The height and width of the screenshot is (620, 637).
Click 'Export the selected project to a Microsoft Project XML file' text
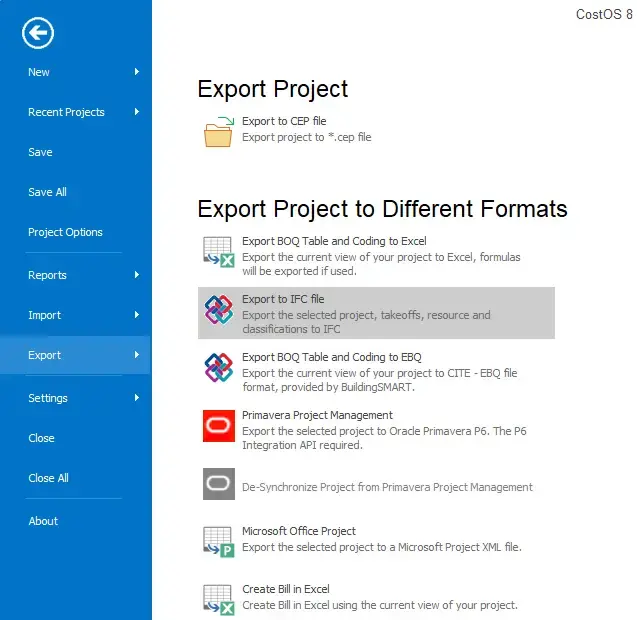point(381,547)
